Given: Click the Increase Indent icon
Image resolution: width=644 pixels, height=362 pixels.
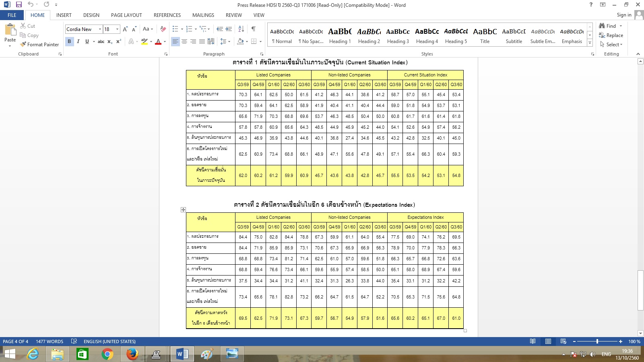Looking at the screenshot, I should [229, 29].
